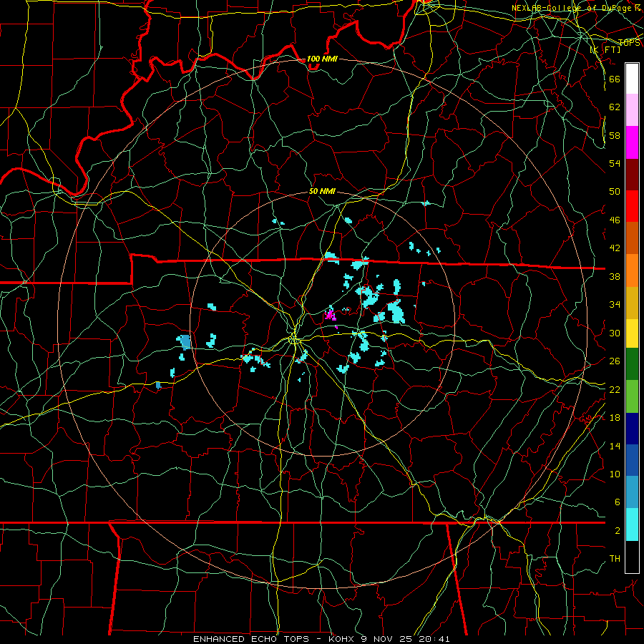Select the dark green legend segment
Screen dimensions: 644x644
point(632,364)
